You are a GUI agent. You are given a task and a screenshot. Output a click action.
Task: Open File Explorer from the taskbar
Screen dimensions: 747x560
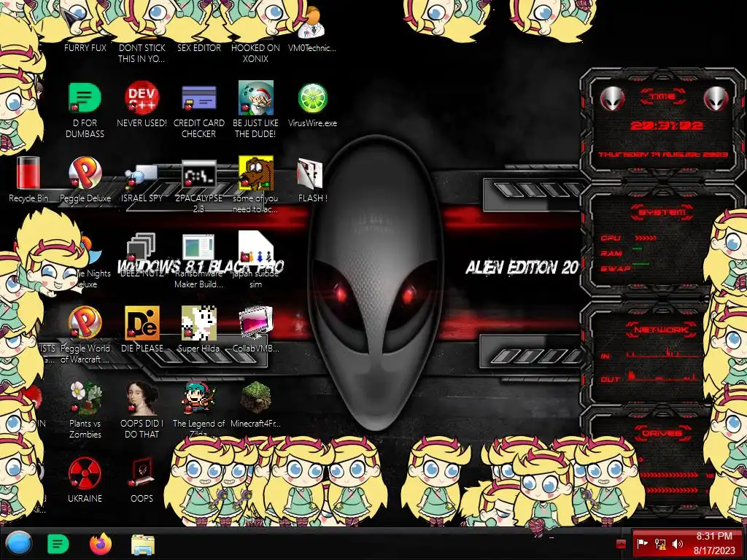pyautogui.click(x=143, y=544)
